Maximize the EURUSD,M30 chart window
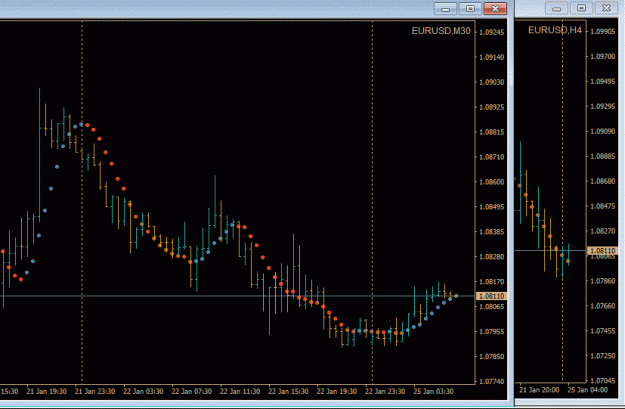The height and width of the screenshot is (409, 625). click(x=470, y=9)
